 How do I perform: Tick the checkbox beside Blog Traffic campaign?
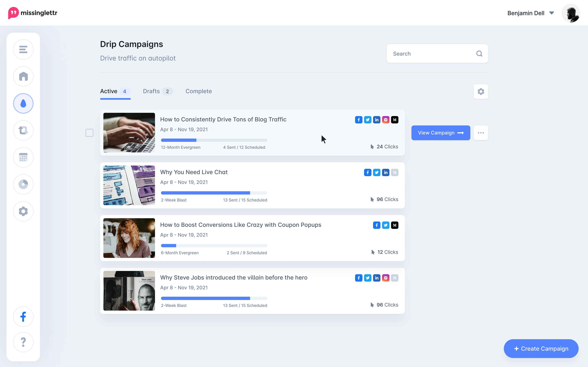click(x=89, y=133)
